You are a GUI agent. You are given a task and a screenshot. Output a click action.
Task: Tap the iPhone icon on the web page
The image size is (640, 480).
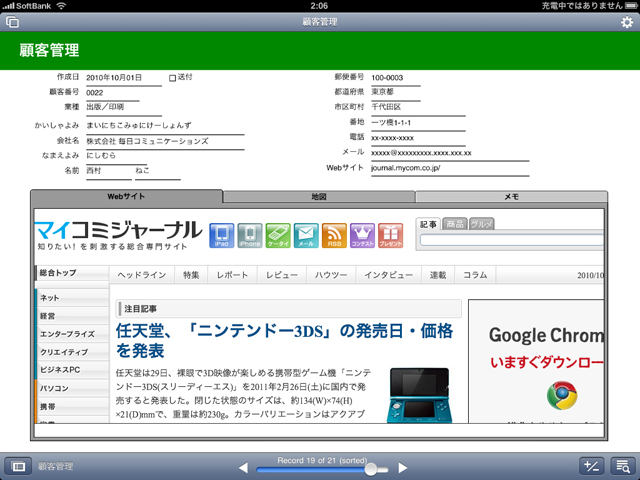pyautogui.click(x=250, y=236)
